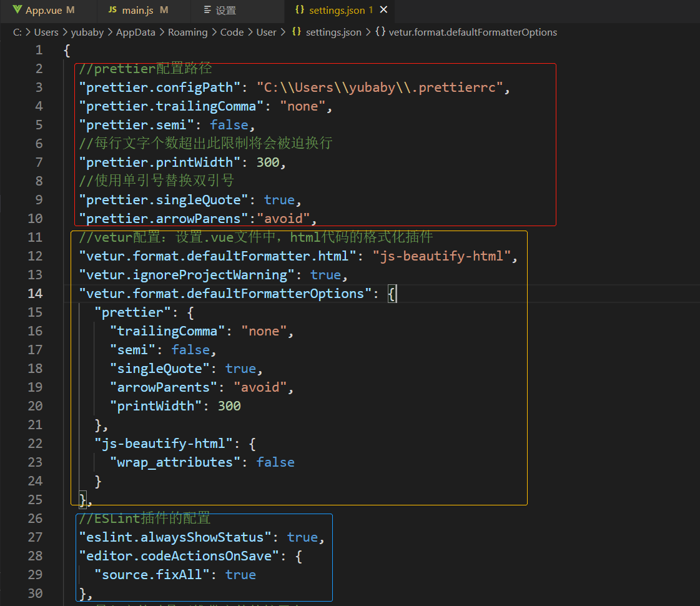The height and width of the screenshot is (606, 700).
Task: Click the //prettier配置路径 comment
Action: pos(145,68)
